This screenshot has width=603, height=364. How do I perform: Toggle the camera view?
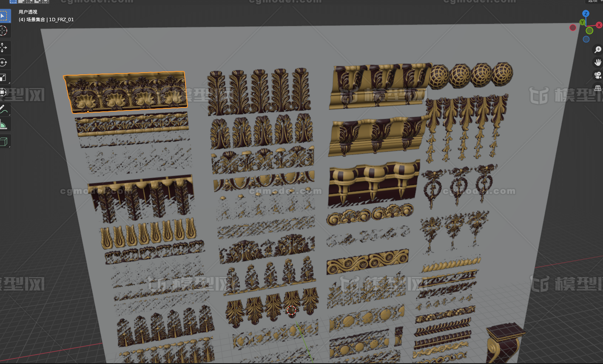point(598,75)
